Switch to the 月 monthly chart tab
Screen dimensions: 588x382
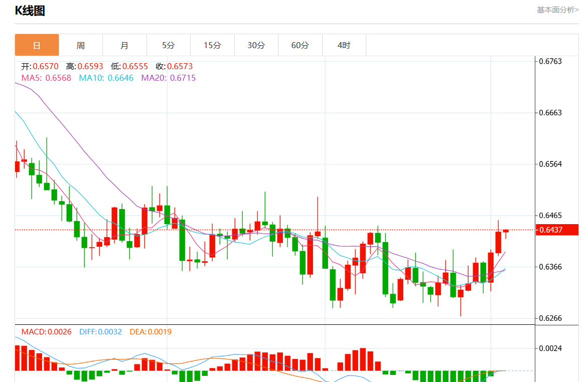[x=124, y=45]
